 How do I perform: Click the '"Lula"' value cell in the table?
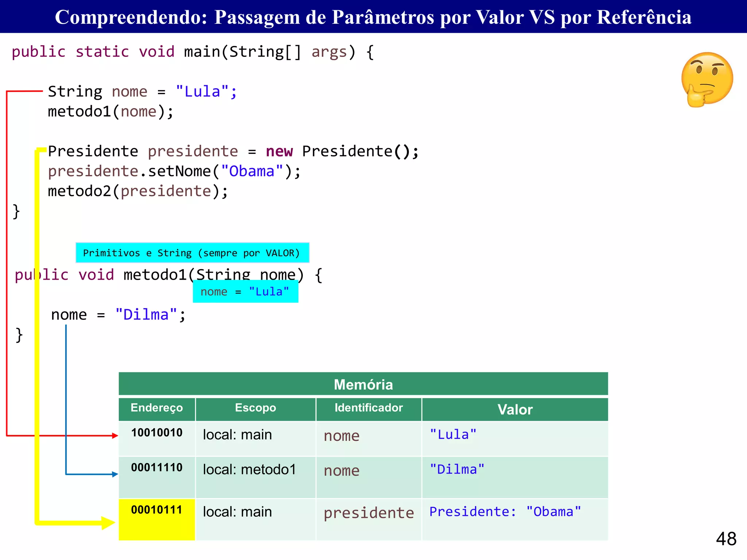[515, 439]
